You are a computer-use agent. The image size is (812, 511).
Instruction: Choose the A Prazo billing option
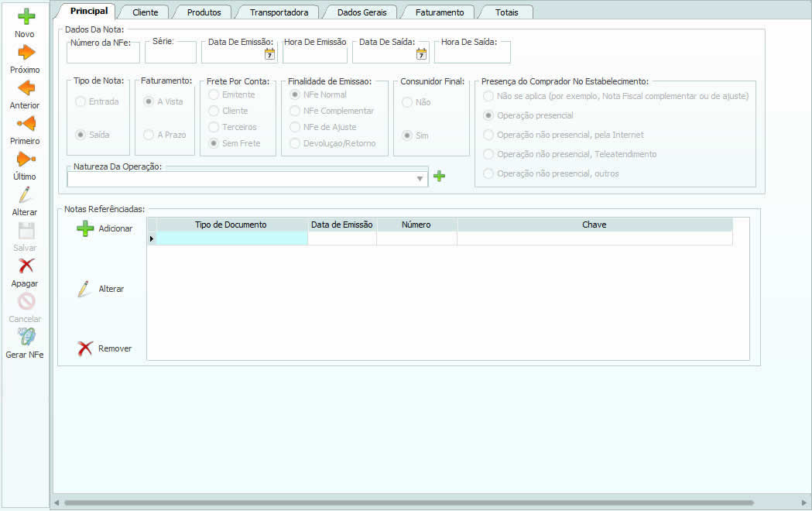[x=148, y=135]
